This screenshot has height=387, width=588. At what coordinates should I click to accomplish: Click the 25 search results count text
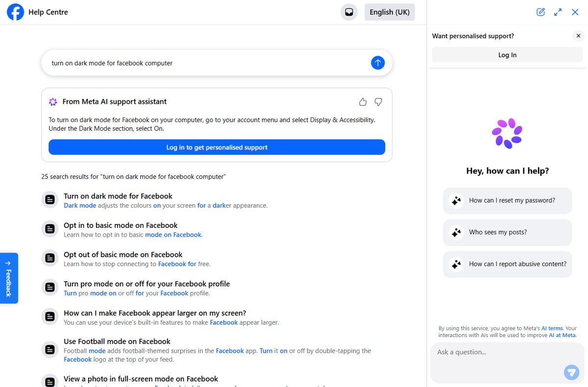(x=133, y=176)
